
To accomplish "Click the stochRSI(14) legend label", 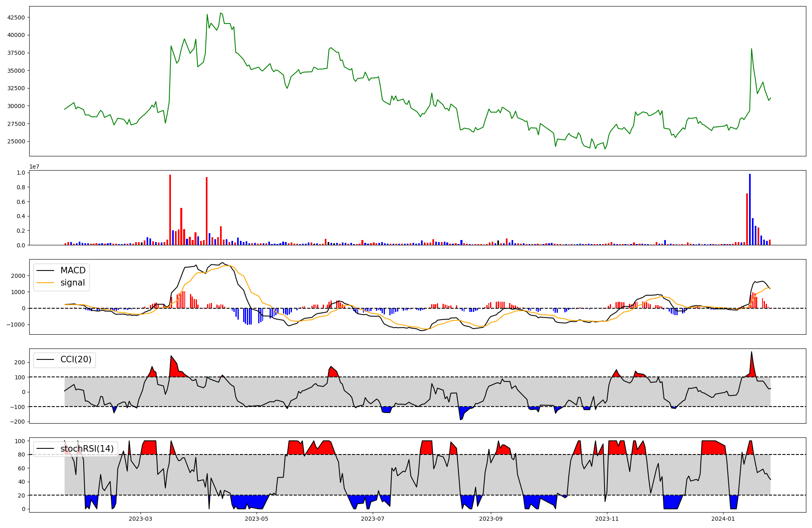I will [87, 449].
